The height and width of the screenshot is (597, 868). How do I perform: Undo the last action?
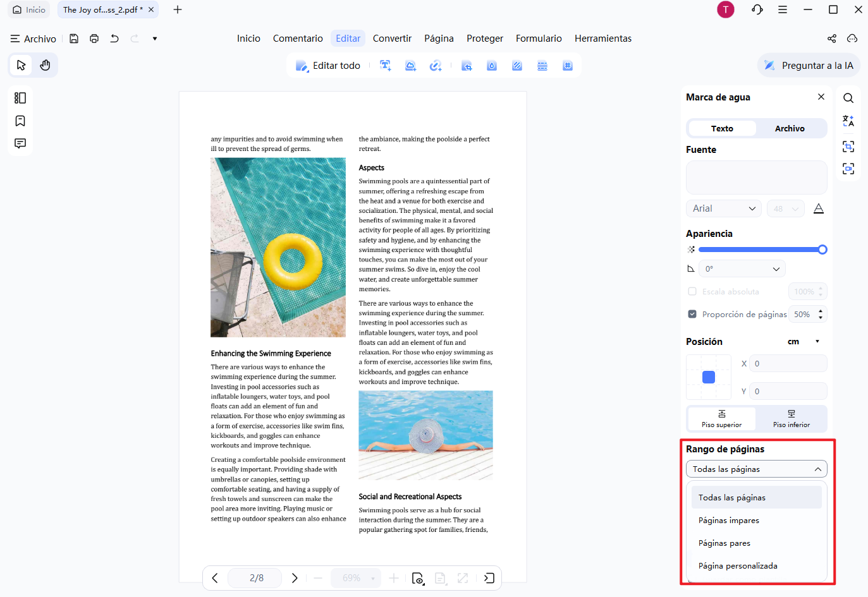pyautogui.click(x=114, y=39)
